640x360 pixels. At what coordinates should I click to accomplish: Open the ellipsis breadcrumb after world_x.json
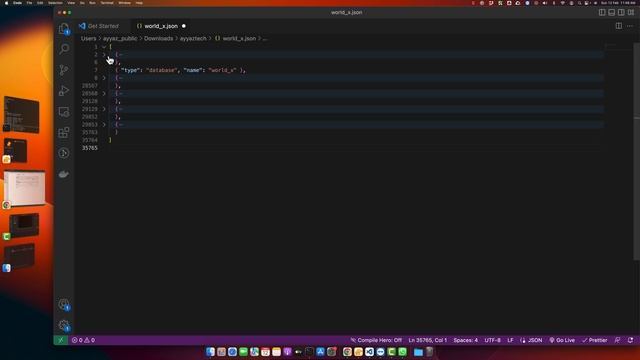pyautogui.click(x=265, y=38)
